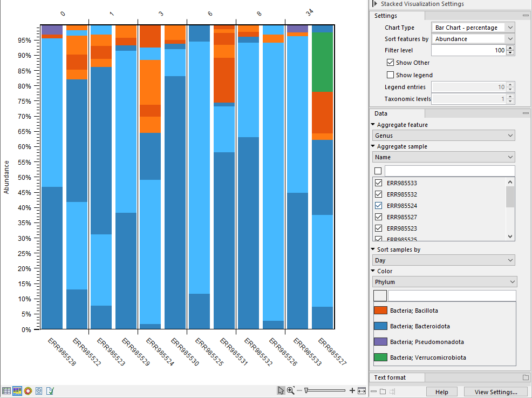Switch to the table view icon
The height and width of the screenshot is (398, 532).
(6, 391)
